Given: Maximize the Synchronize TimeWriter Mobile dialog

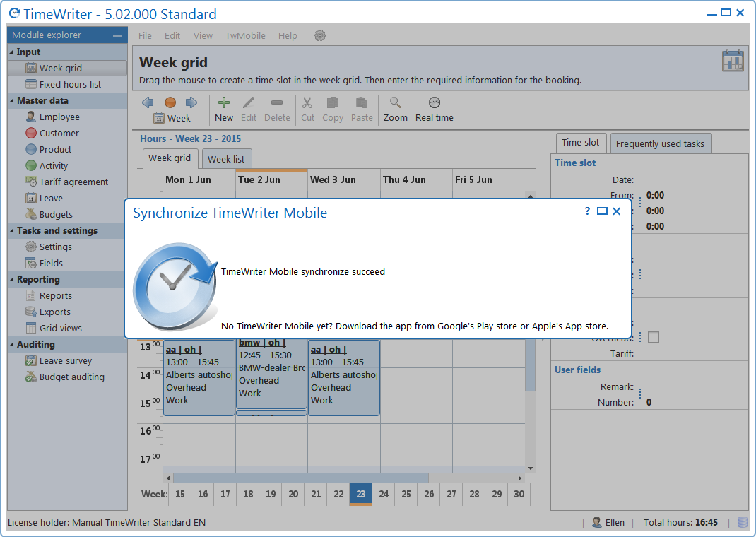Looking at the screenshot, I should [602, 211].
